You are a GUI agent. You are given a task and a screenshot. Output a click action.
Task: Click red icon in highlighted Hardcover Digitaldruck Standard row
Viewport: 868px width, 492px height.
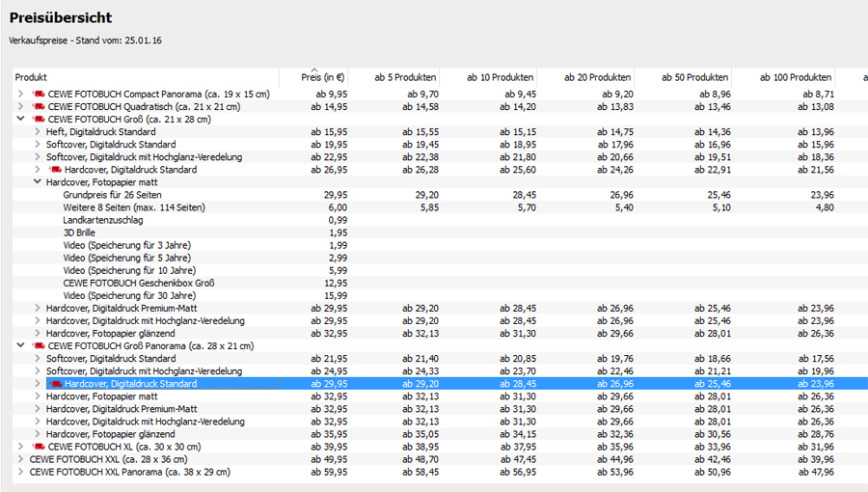[56, 384]
